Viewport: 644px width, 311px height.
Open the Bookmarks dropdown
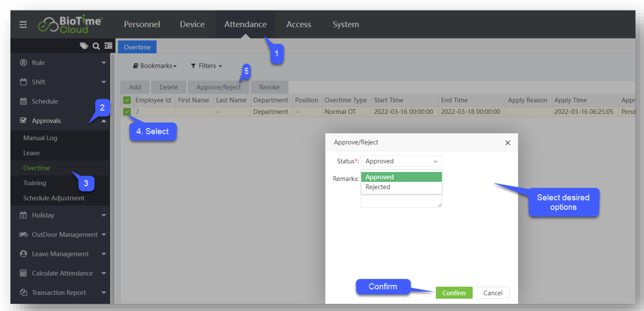click(155, 66)
